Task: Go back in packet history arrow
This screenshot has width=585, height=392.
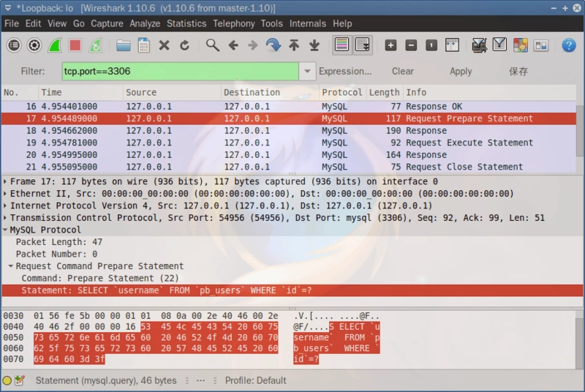Action: click(x=233, y=45)
